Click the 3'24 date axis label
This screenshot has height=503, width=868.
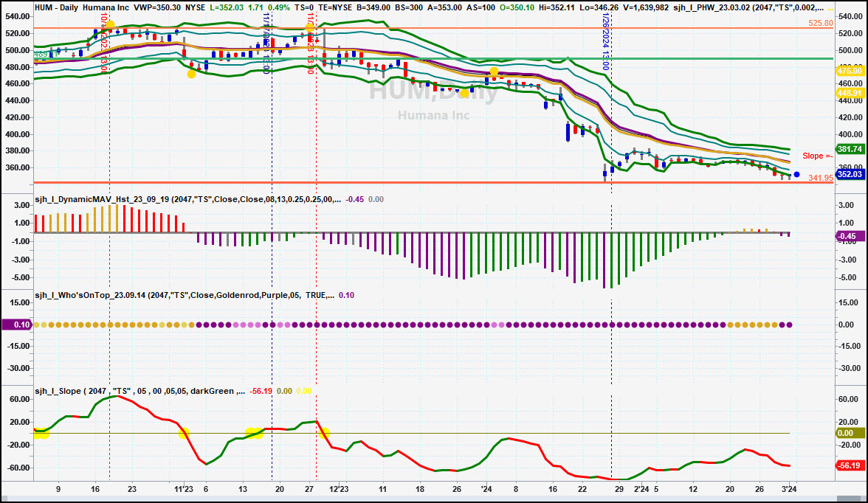click(790, 489)
